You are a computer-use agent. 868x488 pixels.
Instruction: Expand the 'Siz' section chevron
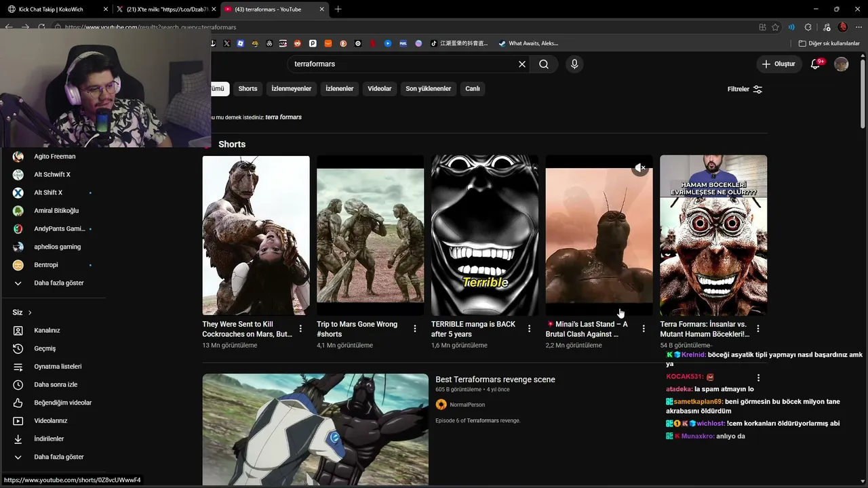[x=30, y=312]
